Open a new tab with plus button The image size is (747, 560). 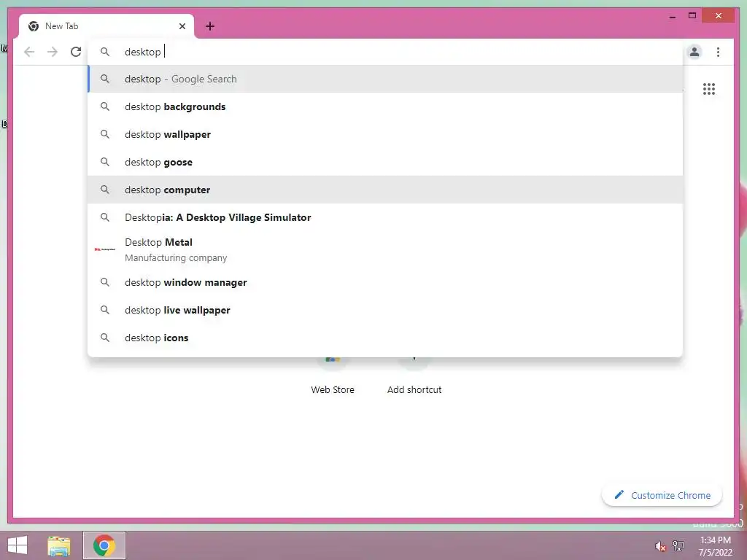point(210,26)
